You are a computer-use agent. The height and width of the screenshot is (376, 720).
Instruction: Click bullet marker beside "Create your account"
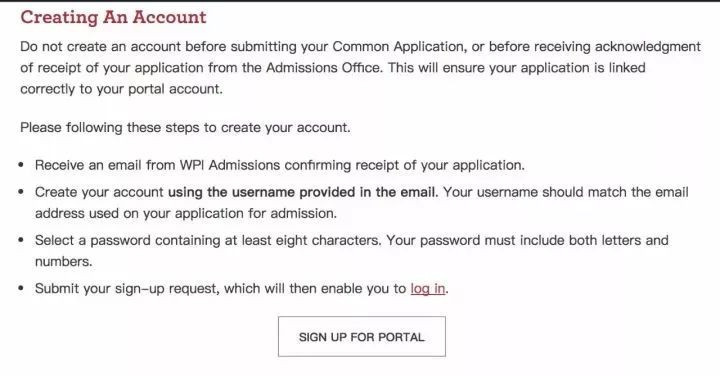click(x=21, y=192)
